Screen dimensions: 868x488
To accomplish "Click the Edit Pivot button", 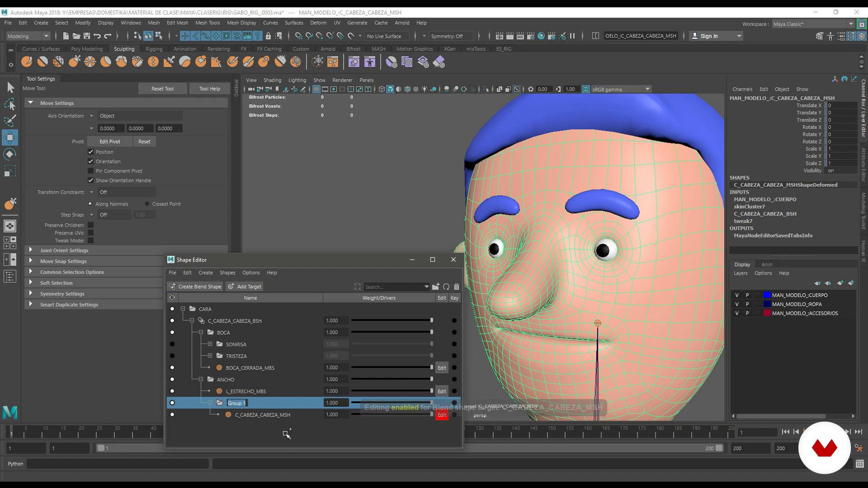I will [x=110, y=141].
